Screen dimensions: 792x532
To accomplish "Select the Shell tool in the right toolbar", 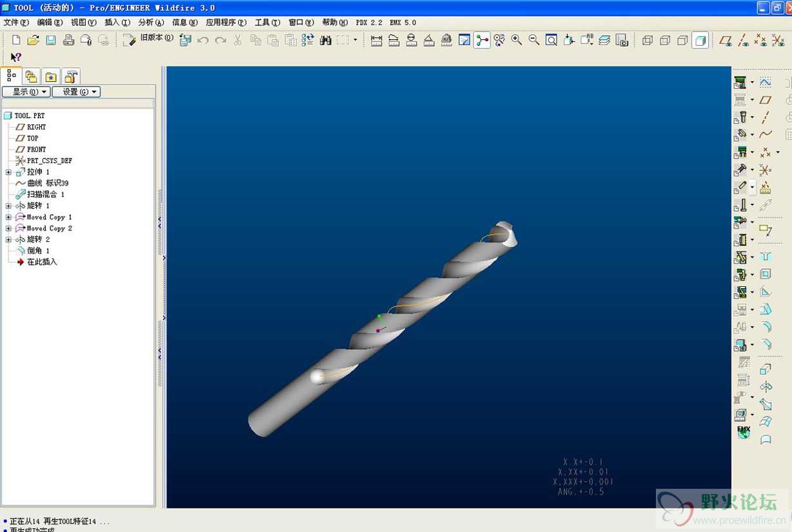I will click(766, 274).
